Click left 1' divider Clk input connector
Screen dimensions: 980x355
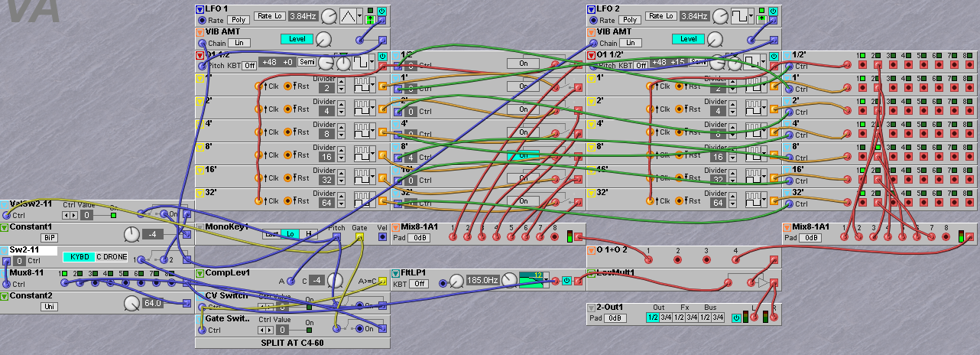[258, 86]
